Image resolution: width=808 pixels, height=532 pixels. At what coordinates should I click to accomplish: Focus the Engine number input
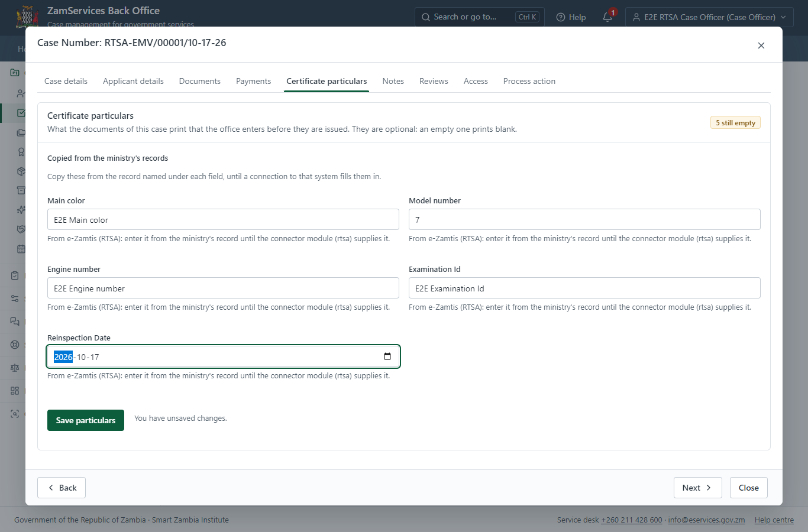point(223,288)
